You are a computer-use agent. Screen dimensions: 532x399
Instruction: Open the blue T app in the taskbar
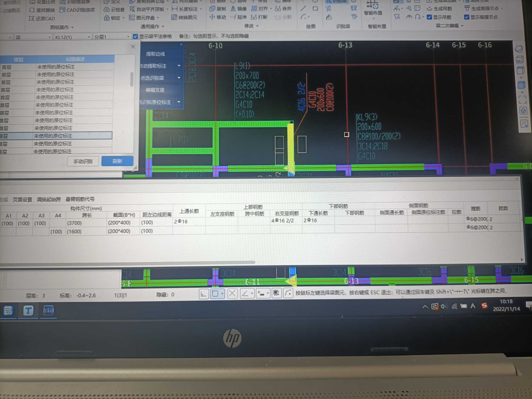[x=28, y=310]
